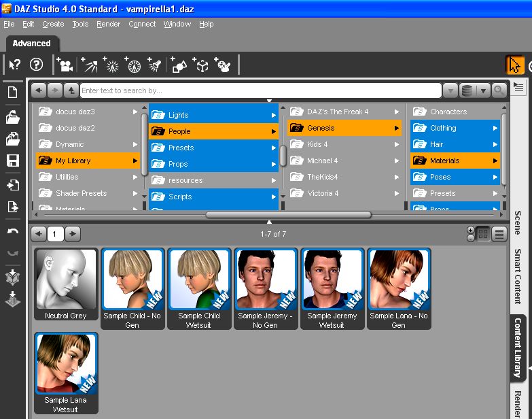Open the database options dropdown arrow
The height and width of the screenshot is (419, 532).
point(483,90)
